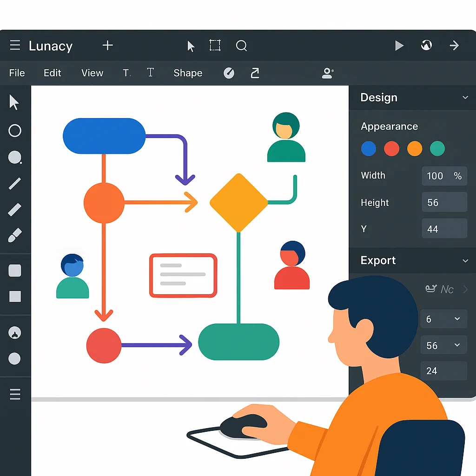The height and width of the screenshot is (476, 476).
Task: Pick the red color swatch in Appearance
Action: (x=391, y=149)
